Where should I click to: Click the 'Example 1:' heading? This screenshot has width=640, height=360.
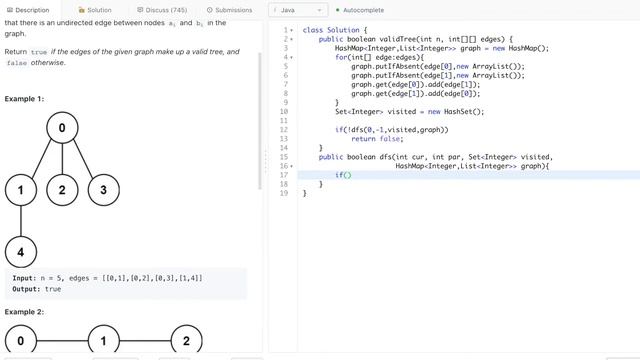click(24, 99)
